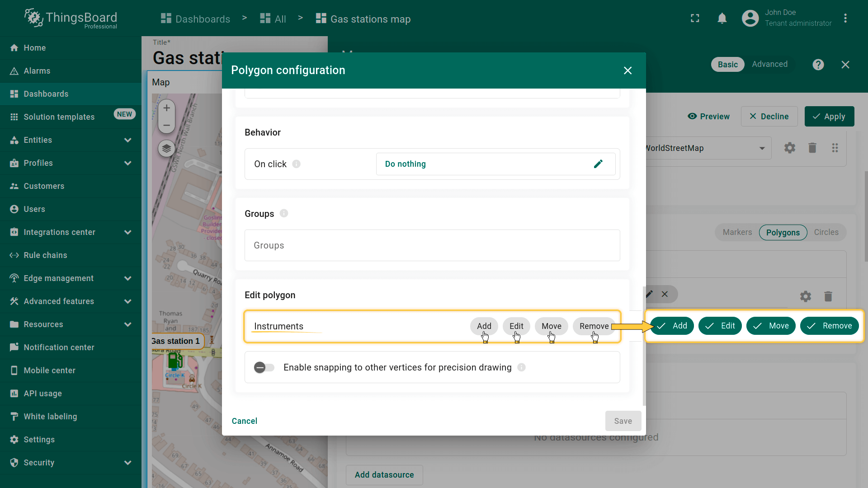Click map layers control icon
This screenshot has height=488, width=868.
(x=166, y=148)
